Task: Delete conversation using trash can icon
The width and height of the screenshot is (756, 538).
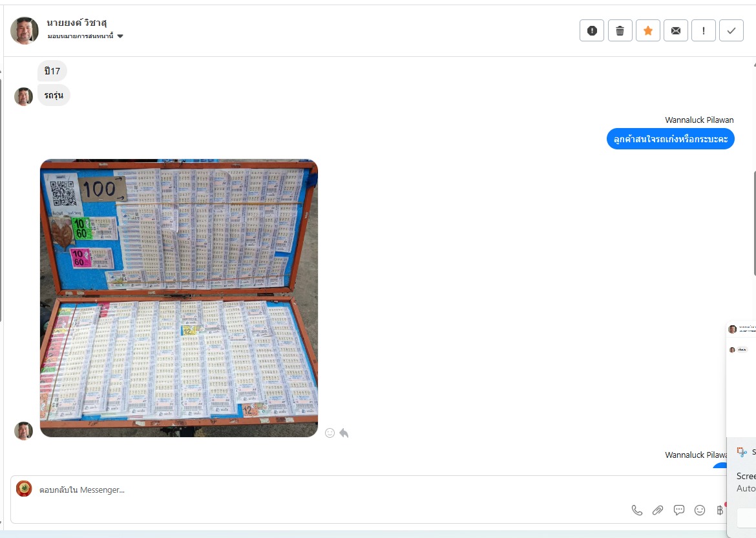Action: 620,31
